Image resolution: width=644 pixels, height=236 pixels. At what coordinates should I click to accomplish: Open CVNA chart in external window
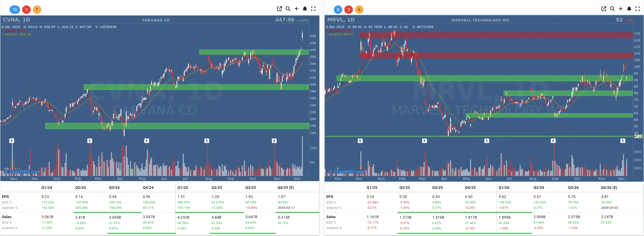click(x=279, y=9)
